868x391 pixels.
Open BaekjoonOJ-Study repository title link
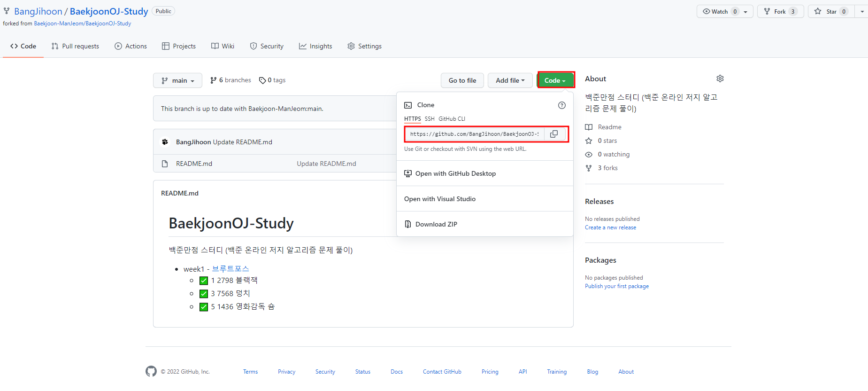(109, 11)
